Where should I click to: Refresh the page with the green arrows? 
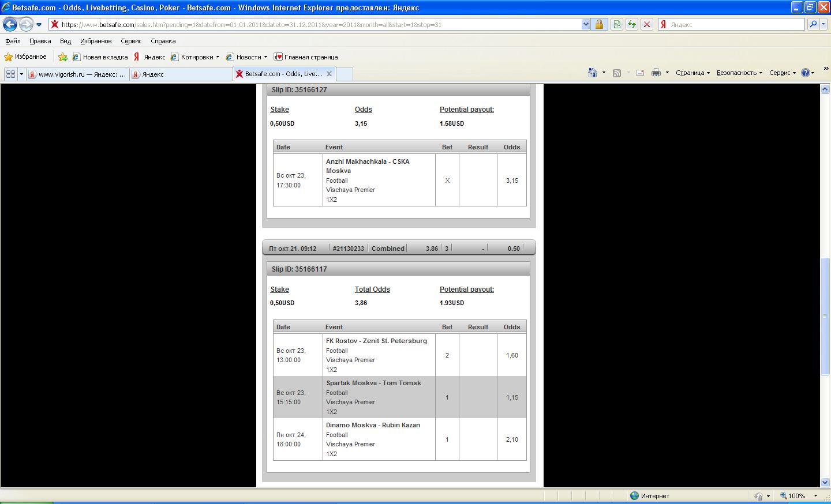point(632,25)
